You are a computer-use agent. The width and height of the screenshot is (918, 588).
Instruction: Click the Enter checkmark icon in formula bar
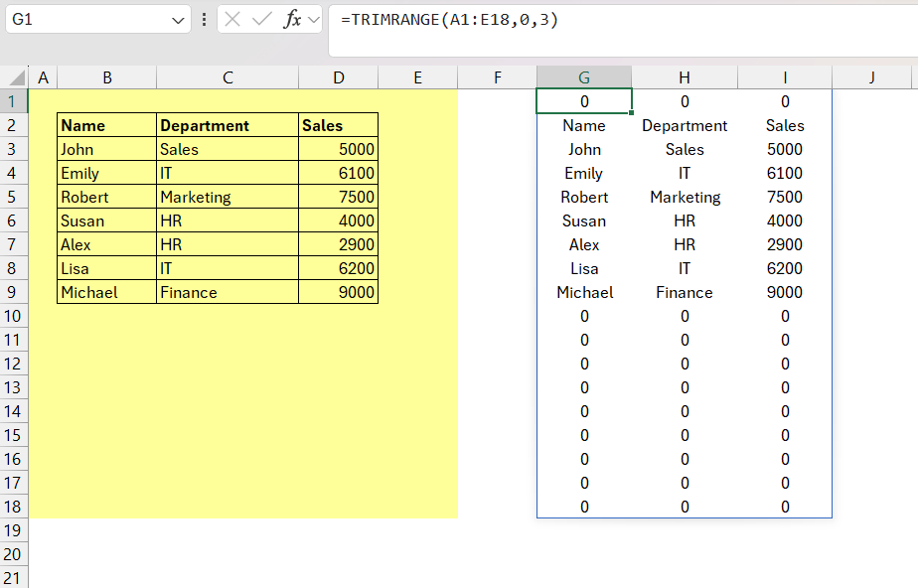(261, 20)
